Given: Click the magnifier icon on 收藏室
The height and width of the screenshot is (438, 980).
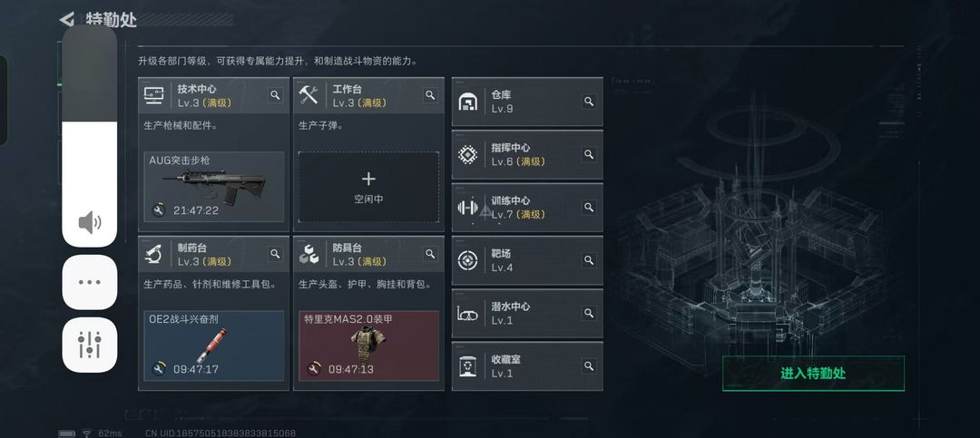Looking at the screenshot, I should click(588, 365).
